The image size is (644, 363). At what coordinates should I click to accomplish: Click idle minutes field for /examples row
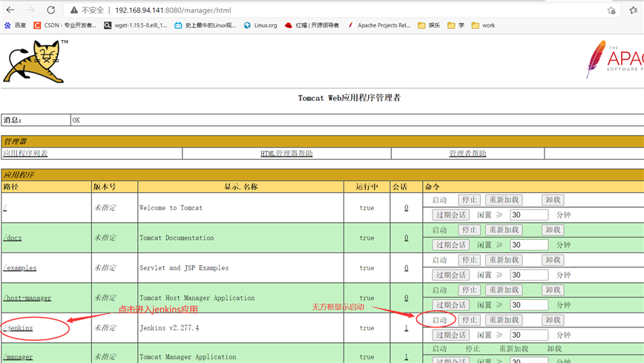pyautogui.click(x=529, y=275)
